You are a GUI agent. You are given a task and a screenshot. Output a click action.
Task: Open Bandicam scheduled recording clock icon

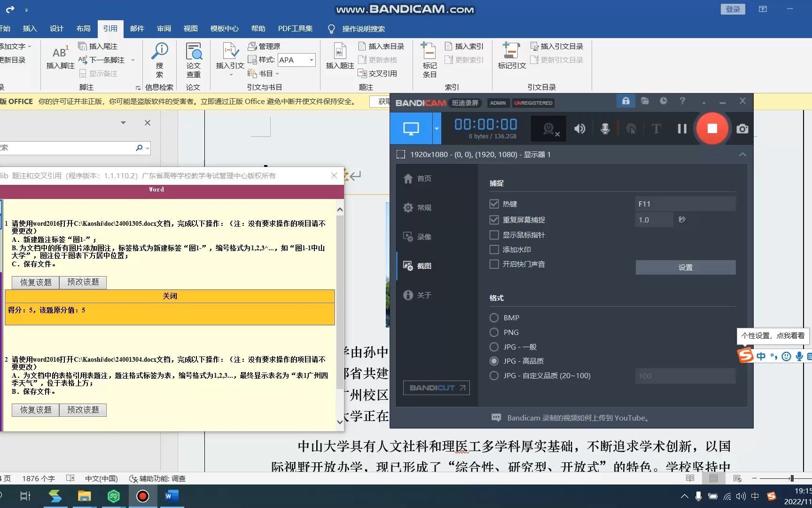[x=664, y=101]
